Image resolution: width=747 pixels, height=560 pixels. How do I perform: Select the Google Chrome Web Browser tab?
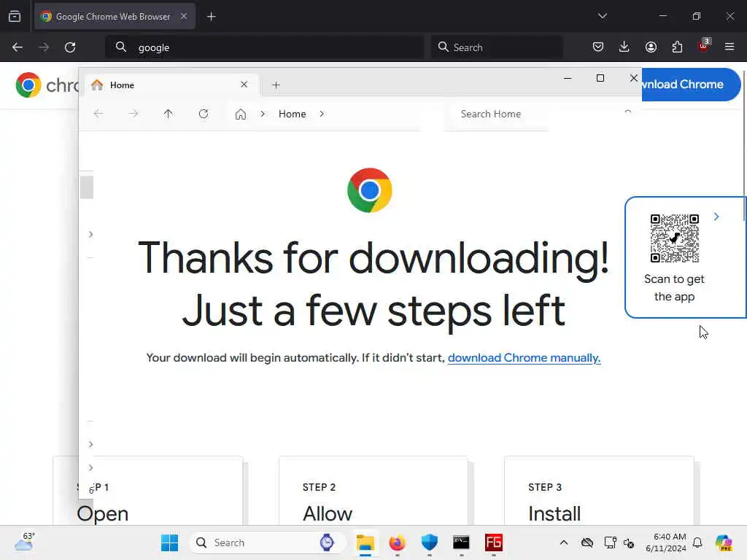tap(115, 16)
